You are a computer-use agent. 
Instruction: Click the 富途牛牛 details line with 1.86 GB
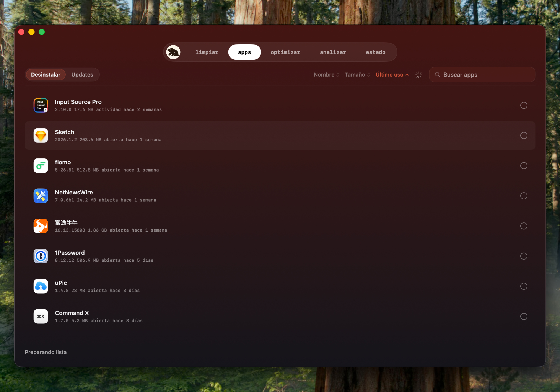point(111,230)
